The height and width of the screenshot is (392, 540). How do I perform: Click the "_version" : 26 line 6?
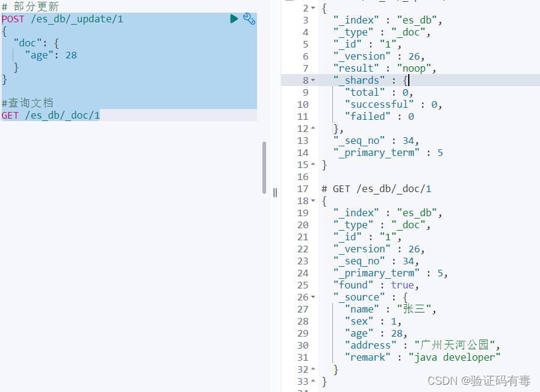tap(379, 56)
